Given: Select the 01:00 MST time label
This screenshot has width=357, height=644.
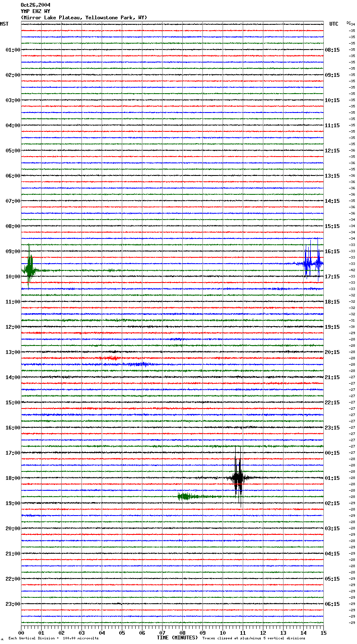Looking at the screenshot, I should tap(13, 50).
